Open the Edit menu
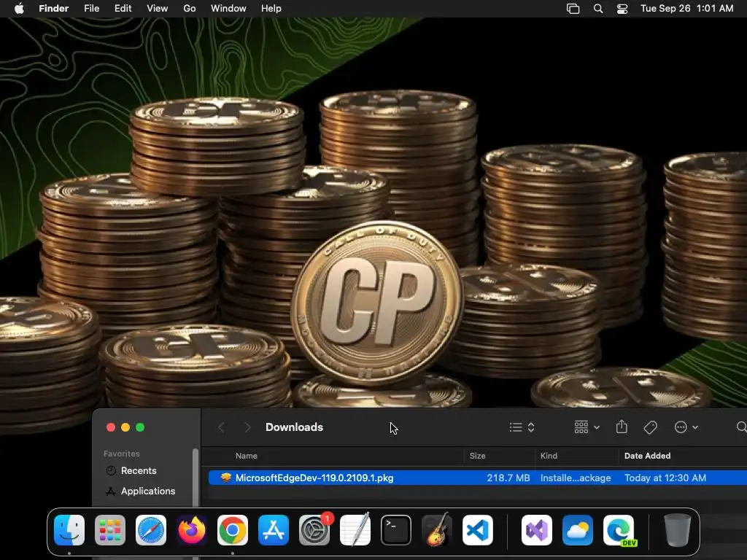The width and height of the screenshot is (747, 560). click(123, 9)
